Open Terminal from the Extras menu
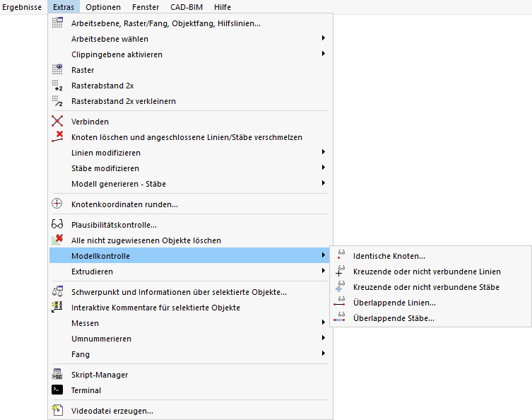 pos(190,390)
